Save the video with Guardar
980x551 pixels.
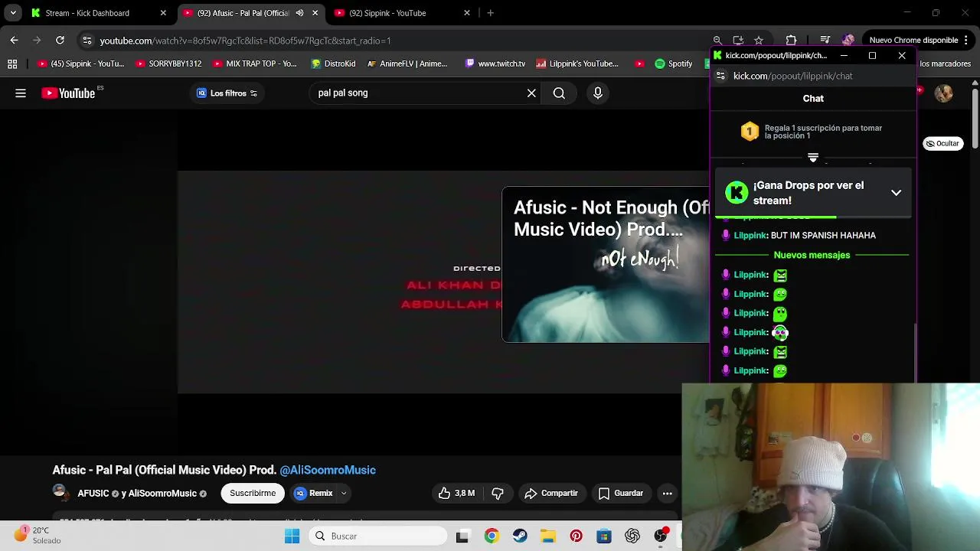(x=621, y=494)
